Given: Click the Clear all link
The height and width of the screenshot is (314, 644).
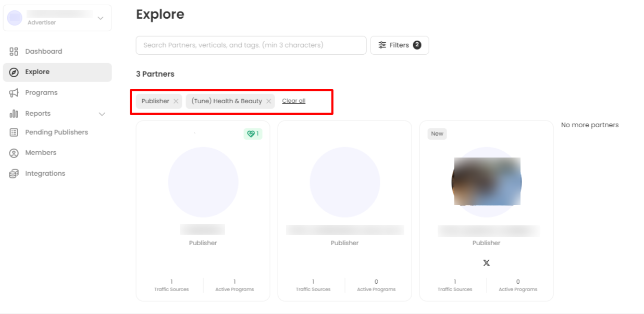Looking at the screenshot, I should [x=293, y=101].
